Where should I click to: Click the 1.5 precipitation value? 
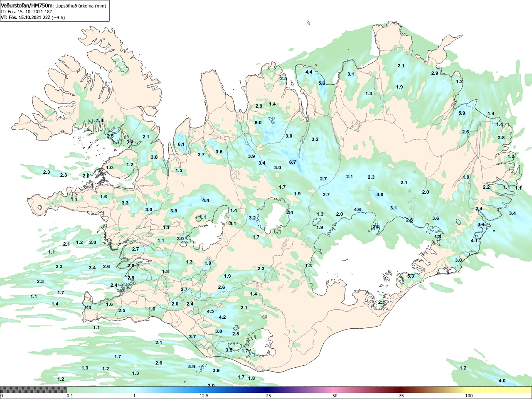coord(179,170)
